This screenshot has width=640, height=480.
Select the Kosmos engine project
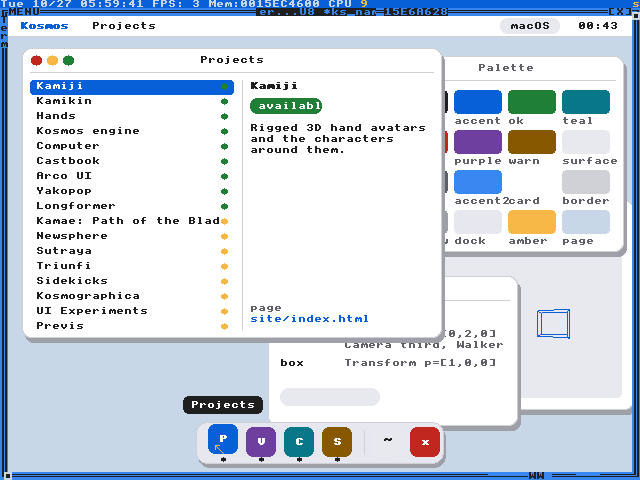coord(132,131)
